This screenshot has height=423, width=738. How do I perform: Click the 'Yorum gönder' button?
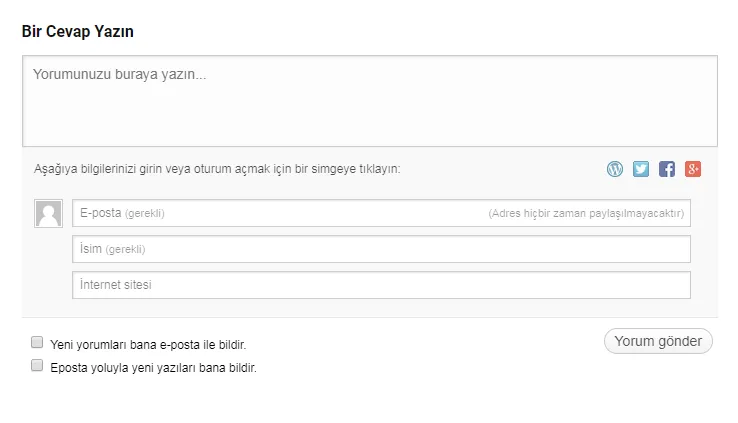(658, 341)
